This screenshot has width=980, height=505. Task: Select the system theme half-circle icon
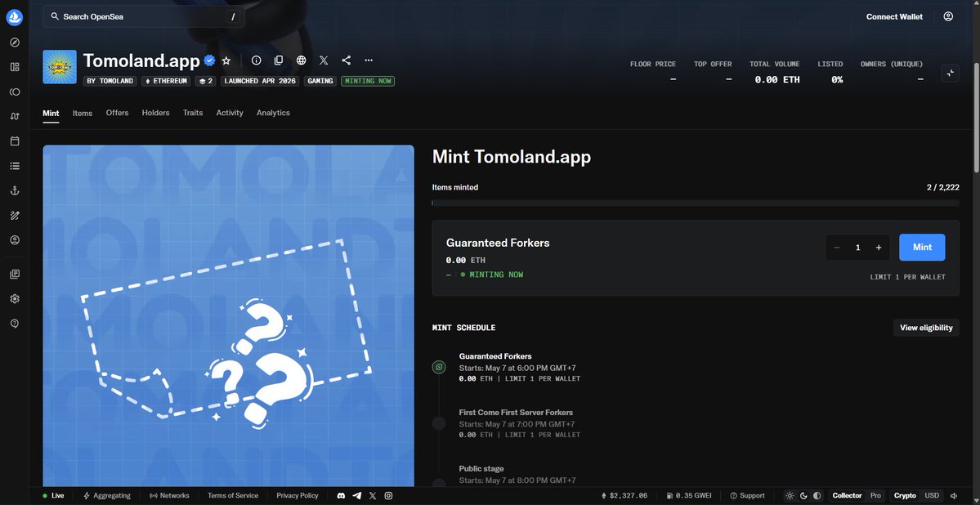pos(817,496)
